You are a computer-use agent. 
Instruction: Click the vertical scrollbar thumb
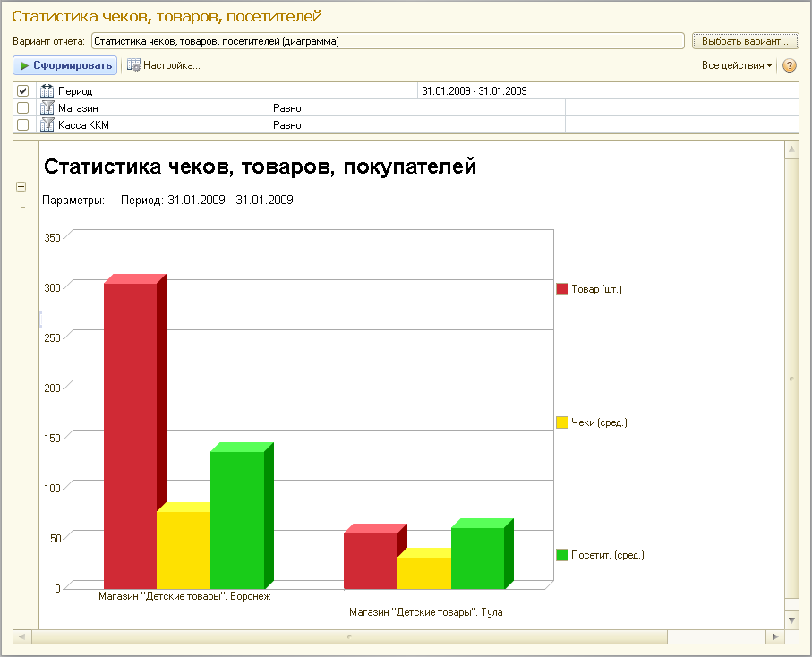pos(791,379)
